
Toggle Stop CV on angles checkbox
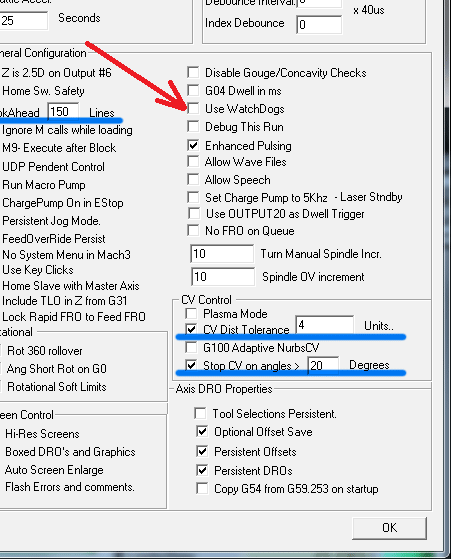[x=191, y=365]
